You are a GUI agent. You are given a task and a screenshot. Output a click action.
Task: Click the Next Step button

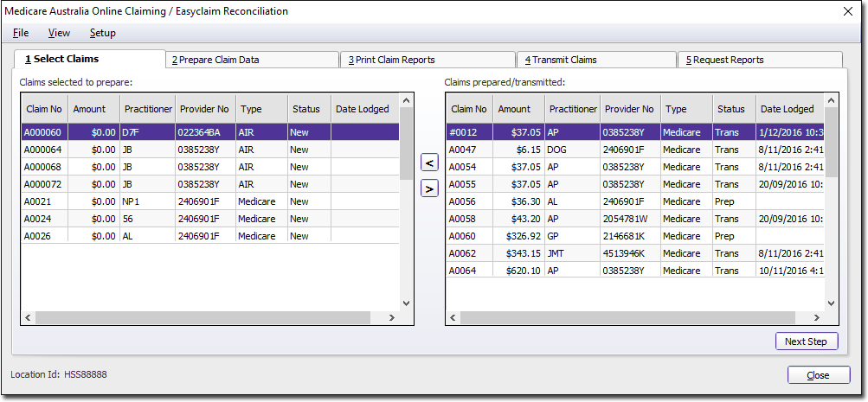tap(807, 341)
